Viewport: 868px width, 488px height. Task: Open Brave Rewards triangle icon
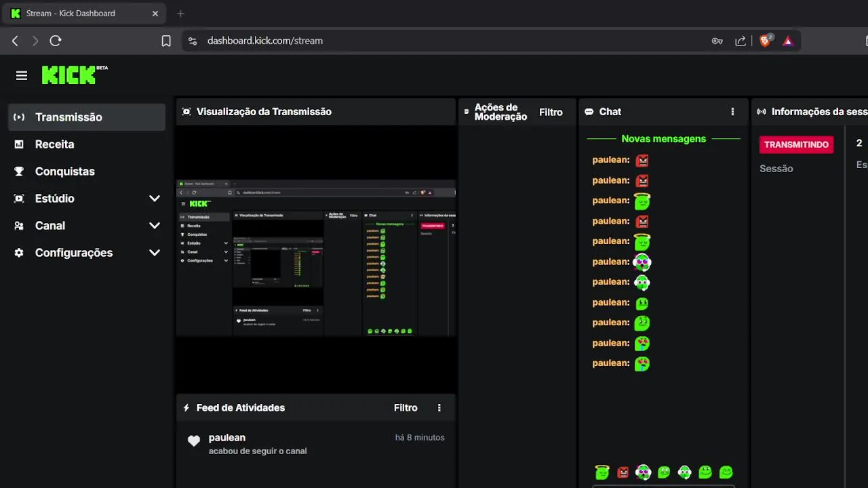[x=787, y=41]
